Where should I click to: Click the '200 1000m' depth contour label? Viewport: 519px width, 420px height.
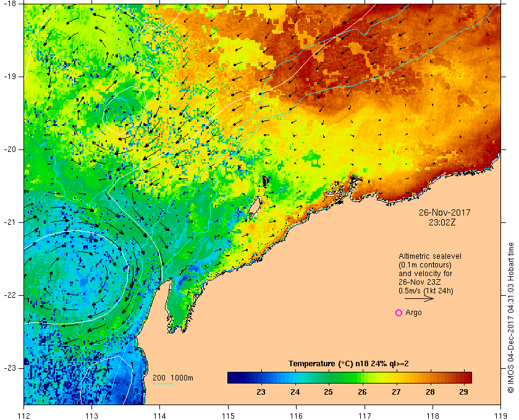click(173, 377)
